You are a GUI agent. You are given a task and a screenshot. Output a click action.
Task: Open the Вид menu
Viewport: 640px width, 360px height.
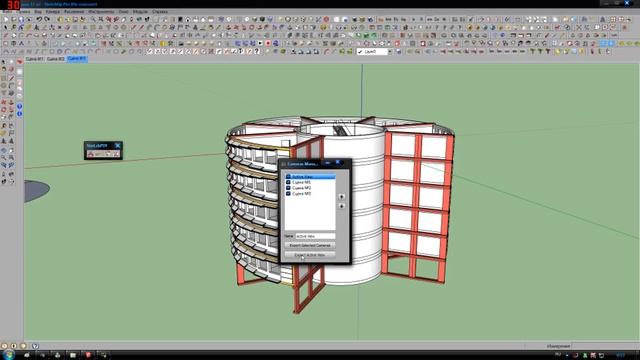pyautogui.click(x=38, y=11)
